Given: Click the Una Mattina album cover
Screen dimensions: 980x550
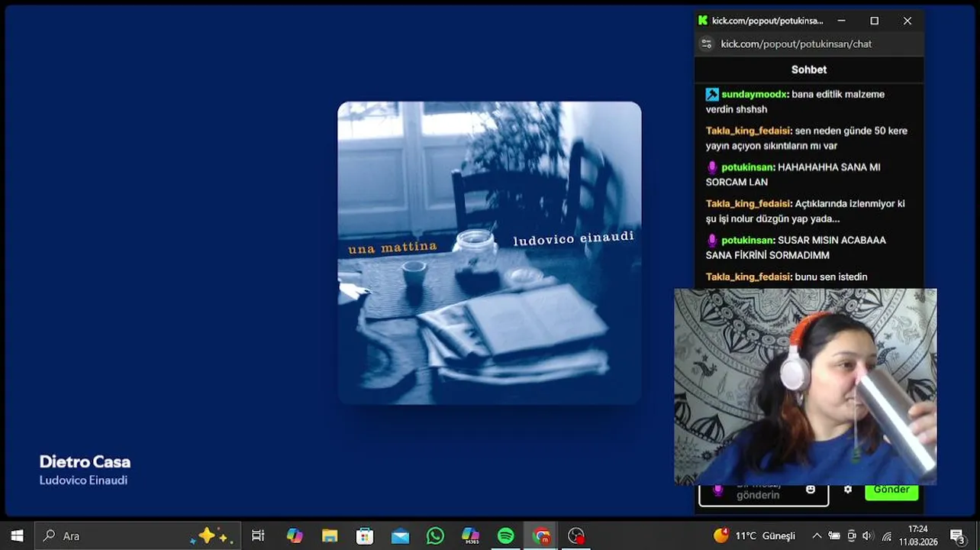Looking at the screenshot, I should [489, 253].
